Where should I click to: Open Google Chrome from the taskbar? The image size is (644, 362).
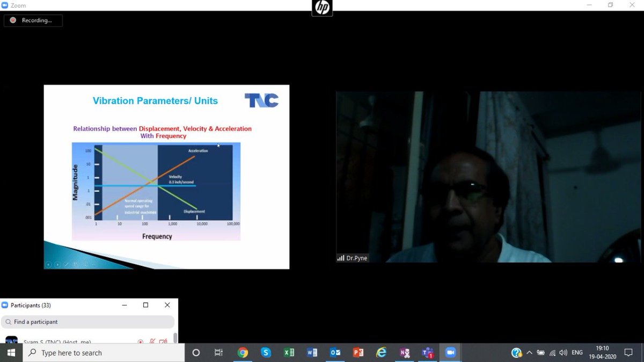[243, 353]
